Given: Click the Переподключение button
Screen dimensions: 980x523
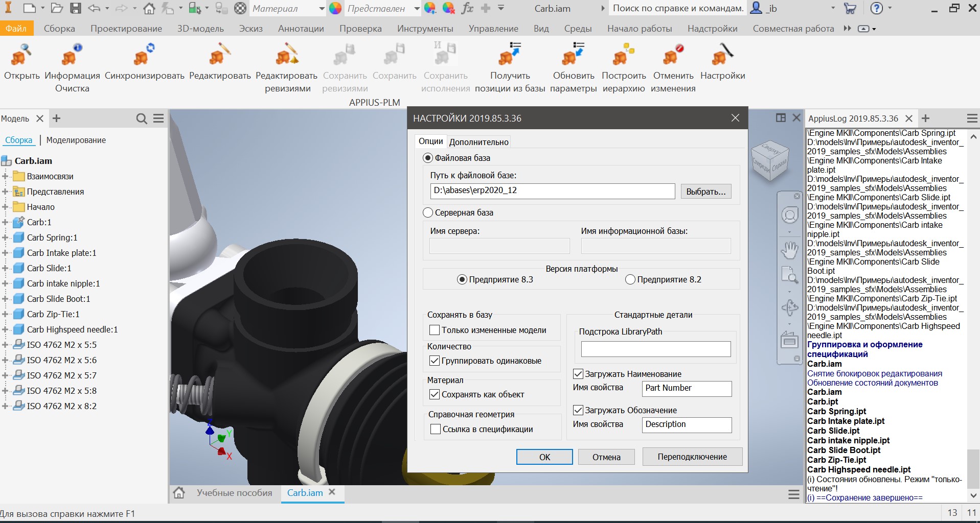Looking at the screenshot, I should tap(692, 457).
